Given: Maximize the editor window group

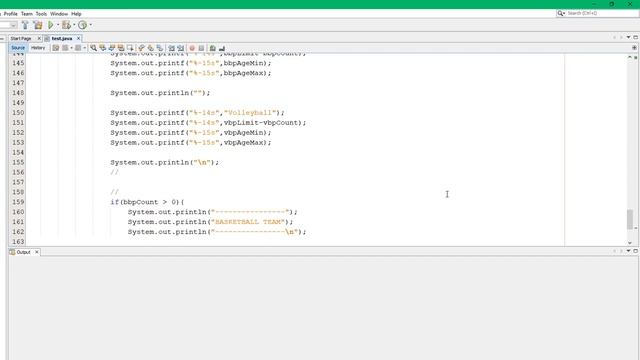Looking at the screenshot, I should [636, 37].
